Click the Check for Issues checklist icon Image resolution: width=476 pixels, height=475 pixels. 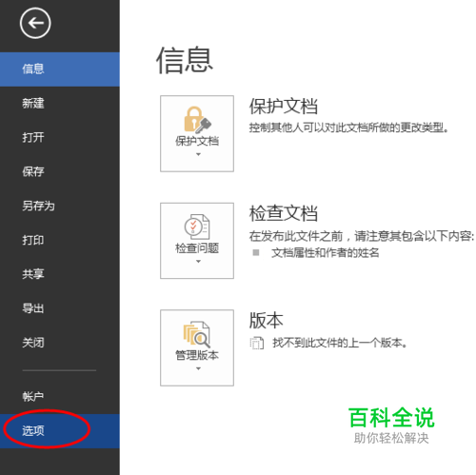197,227
